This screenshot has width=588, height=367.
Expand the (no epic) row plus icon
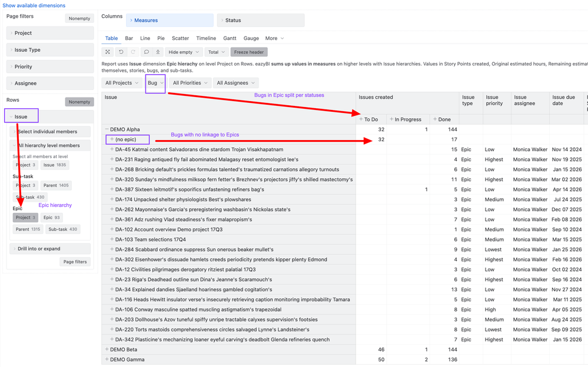(x=112, y=139)
